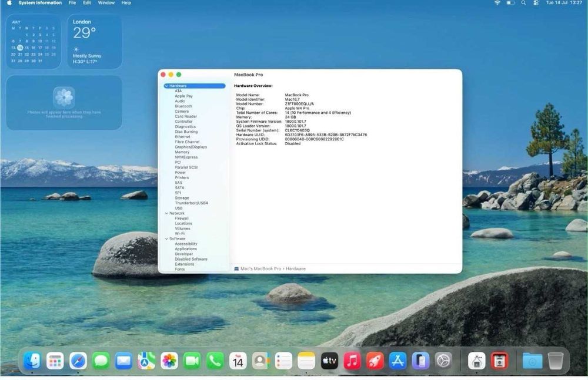This screenshot has width=588, height=380.
Task: Open Launchpad apps grid in Dock
Action: coord(55,361)
